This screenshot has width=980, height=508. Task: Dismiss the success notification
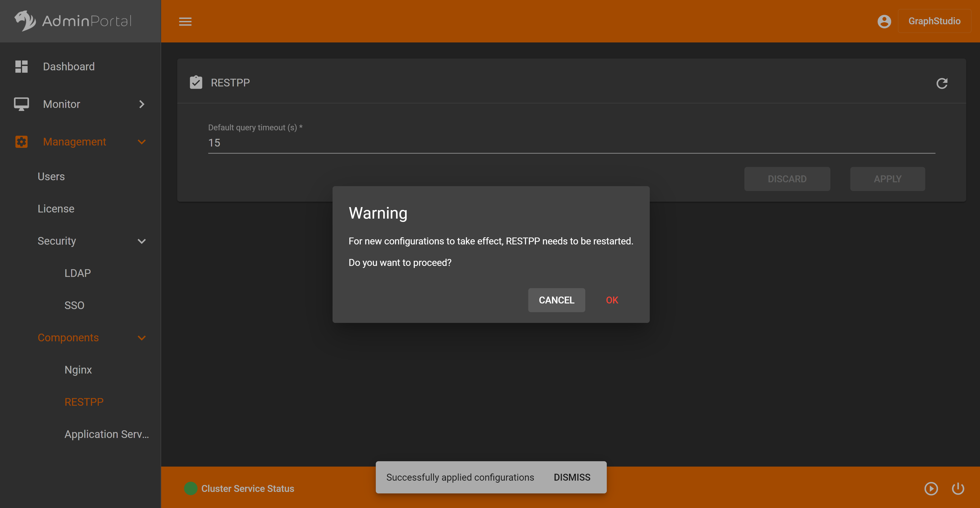[x=572, y=477]
